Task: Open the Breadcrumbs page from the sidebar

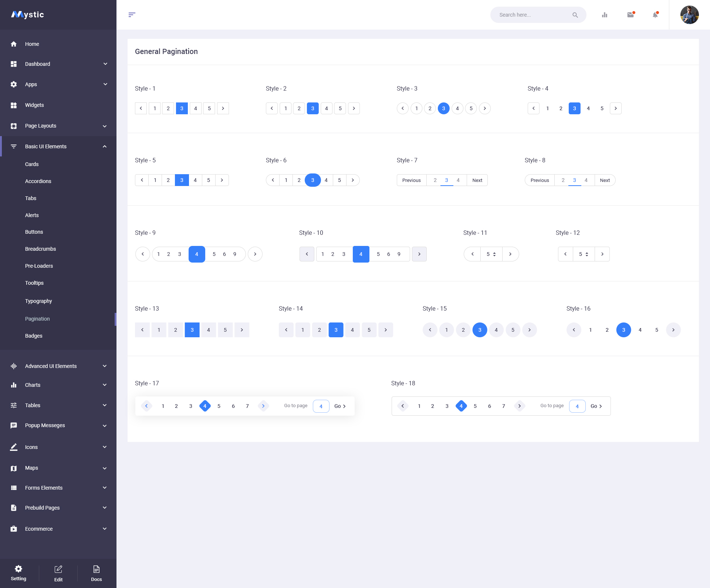Action: [x=41, y=249]
